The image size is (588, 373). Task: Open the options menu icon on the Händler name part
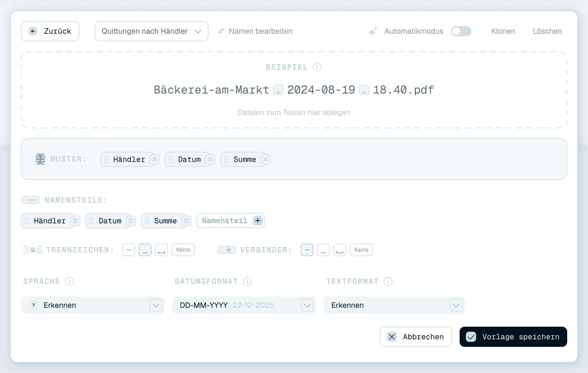pos(75,221)
